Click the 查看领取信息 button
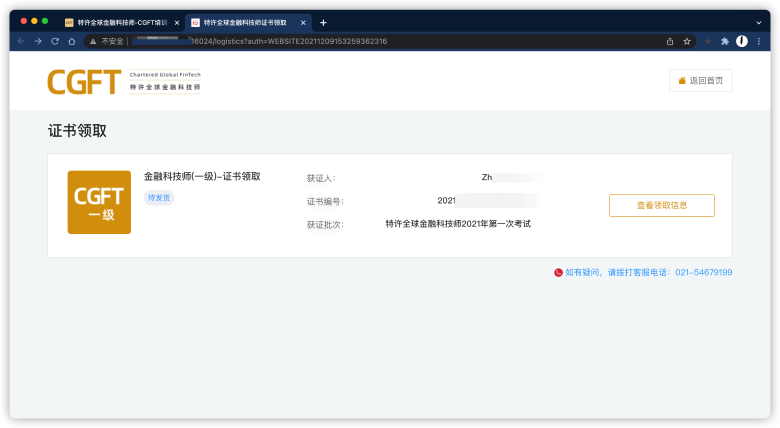The image size is (780, 428). pos(662,205)
